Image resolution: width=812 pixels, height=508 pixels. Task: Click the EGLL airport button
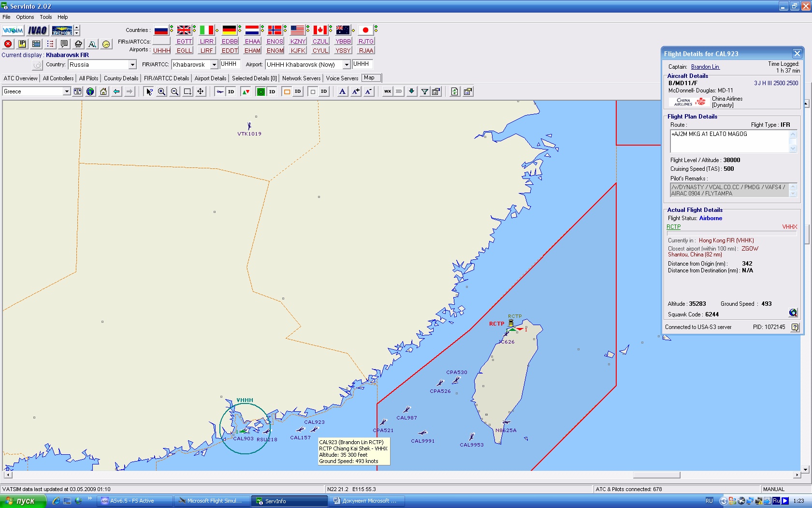point(184,50)
